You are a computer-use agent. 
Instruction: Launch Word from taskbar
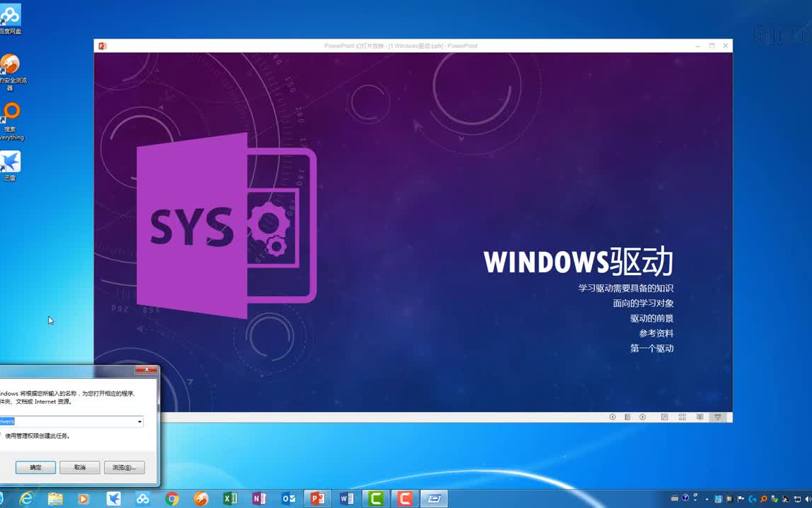(347, 499)
